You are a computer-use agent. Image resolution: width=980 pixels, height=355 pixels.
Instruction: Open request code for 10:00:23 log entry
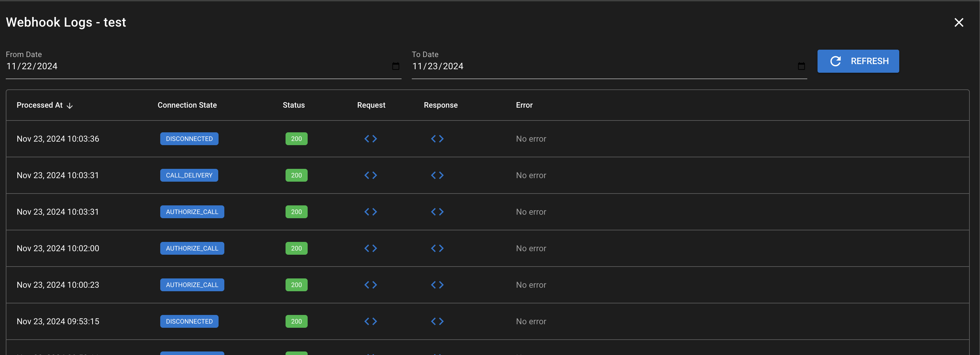[370, 285]
